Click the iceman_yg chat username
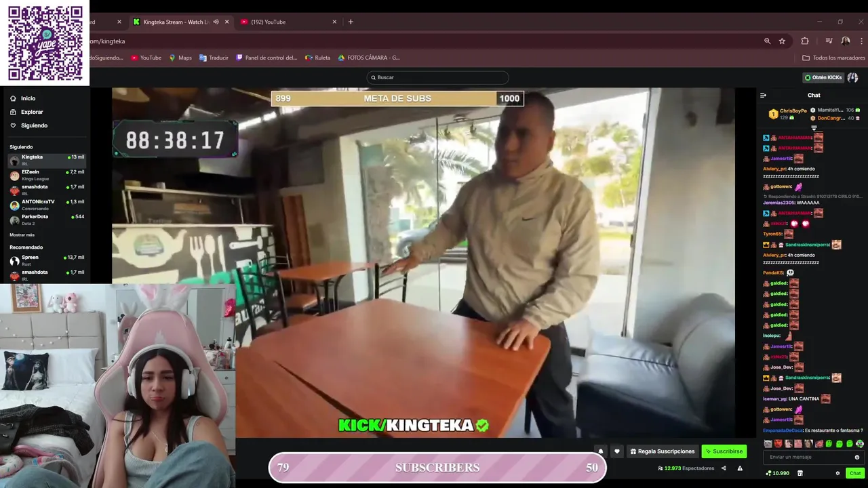Viewport: 868px width, 488px height. 774,399
